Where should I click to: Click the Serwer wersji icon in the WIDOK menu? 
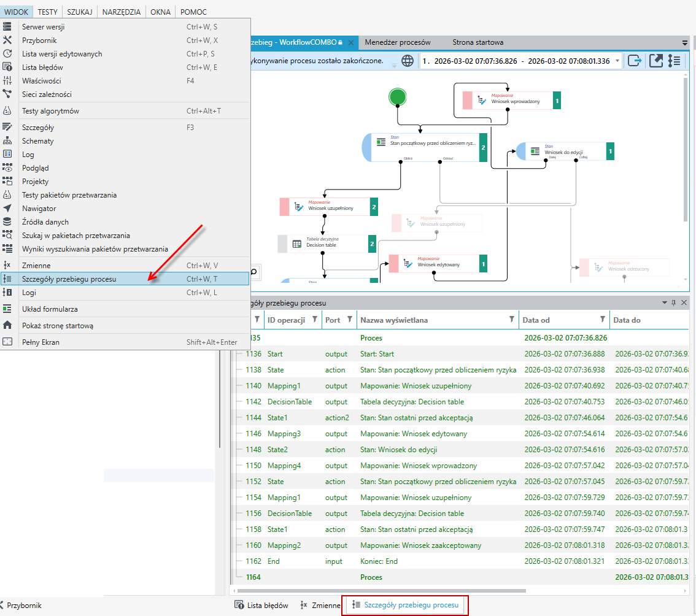[7, 26]
